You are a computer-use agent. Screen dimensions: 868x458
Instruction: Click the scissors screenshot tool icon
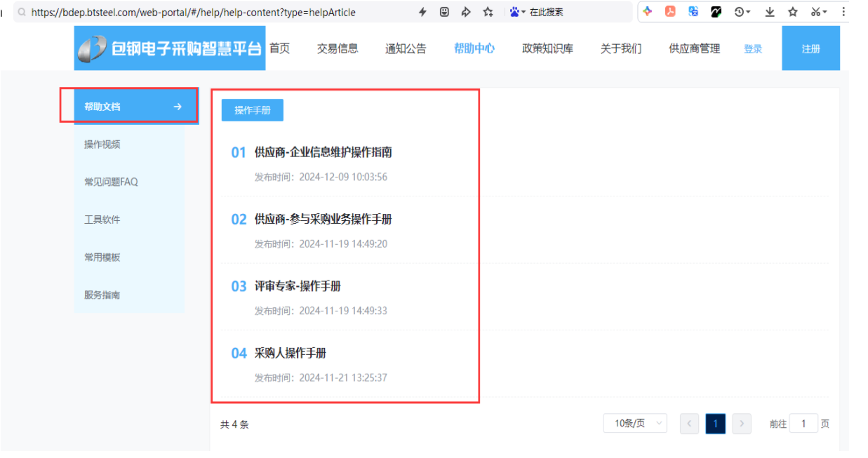pyautogui.click(x=815, y=12)
